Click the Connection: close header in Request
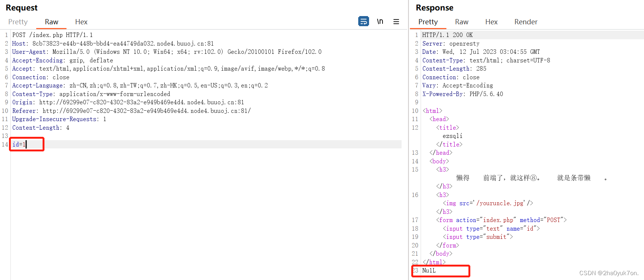 [x=41, y=77]
